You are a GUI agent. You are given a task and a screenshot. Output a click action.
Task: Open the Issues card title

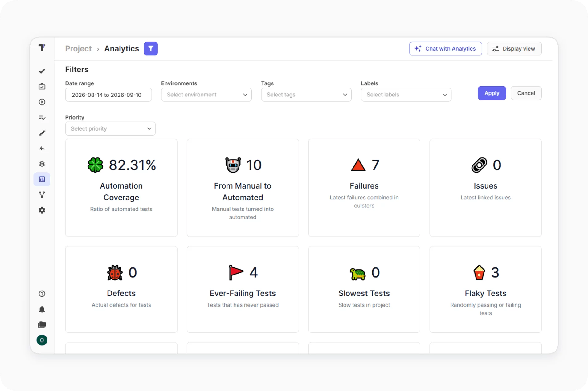pos(485,186)
